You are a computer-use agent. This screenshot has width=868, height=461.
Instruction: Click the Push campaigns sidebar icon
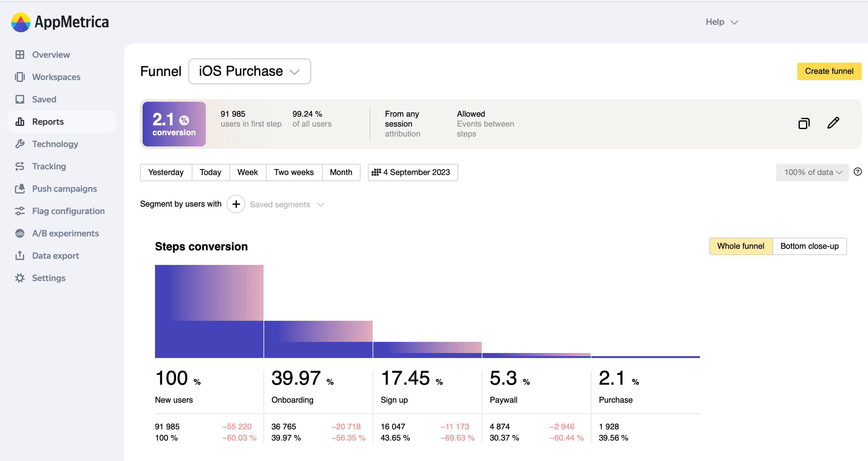(x=20, y=189)
